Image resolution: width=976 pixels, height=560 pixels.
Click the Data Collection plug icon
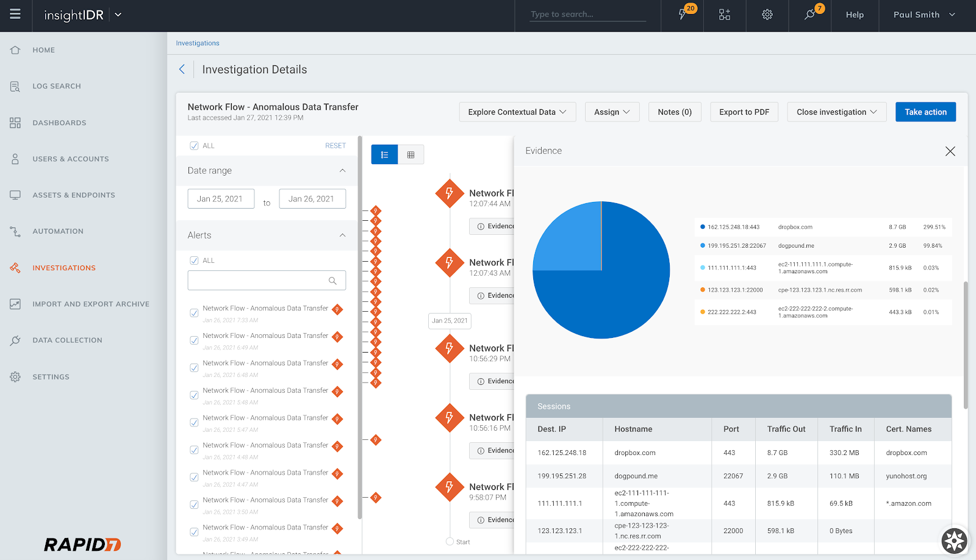tap(15, 340)
